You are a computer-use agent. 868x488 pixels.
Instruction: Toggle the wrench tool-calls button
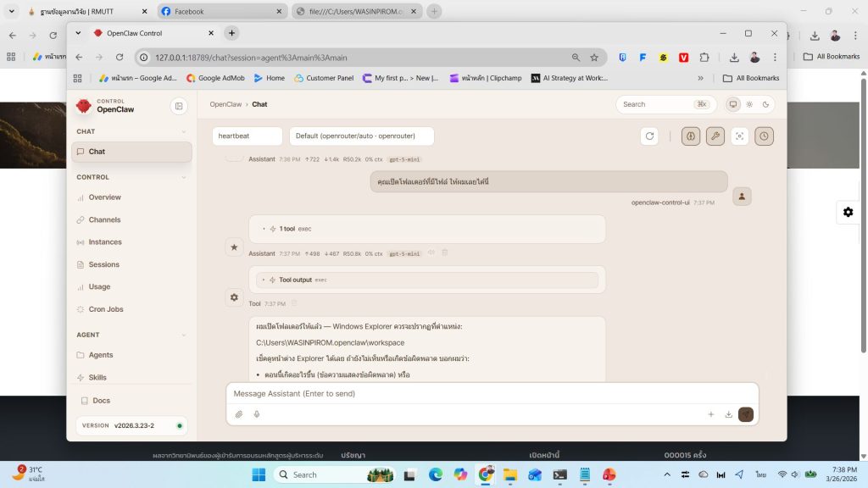point(715,136)
